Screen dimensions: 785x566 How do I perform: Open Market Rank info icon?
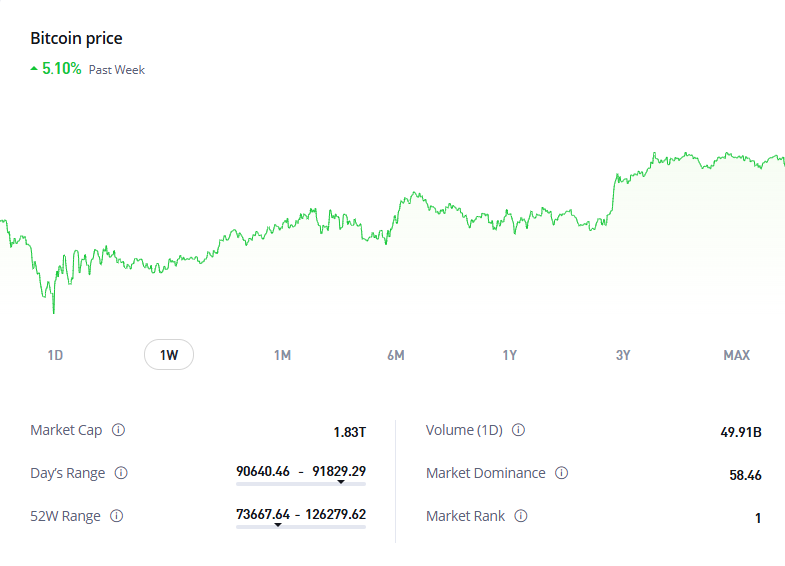[x=521, y=516]
